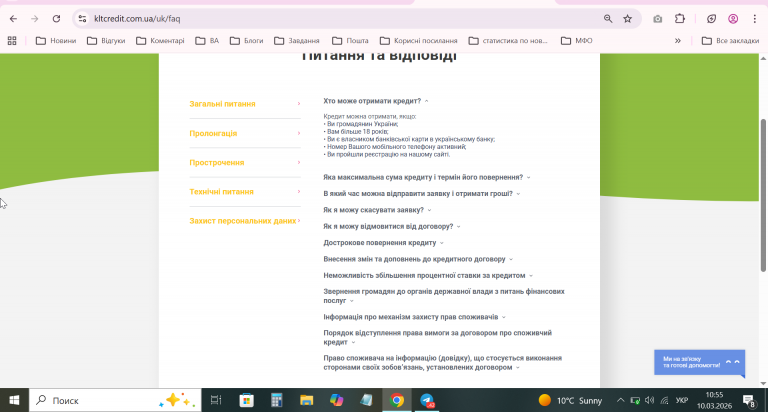Open the Ми на зв'язку chat widget
The height and width of the screenshot is (412, 768).
(699, 363)
